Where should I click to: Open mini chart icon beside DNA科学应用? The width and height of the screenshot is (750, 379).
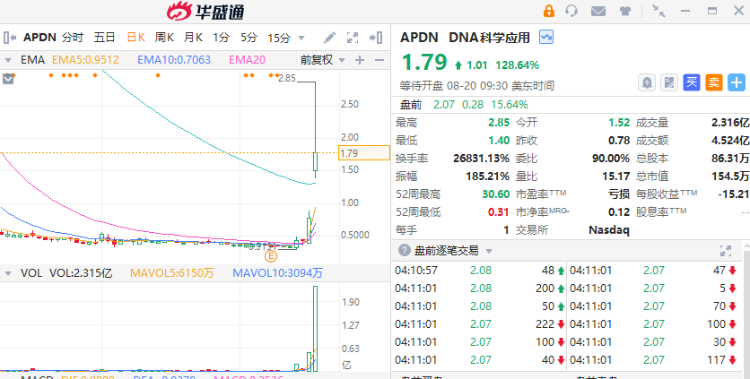(546, 37)
